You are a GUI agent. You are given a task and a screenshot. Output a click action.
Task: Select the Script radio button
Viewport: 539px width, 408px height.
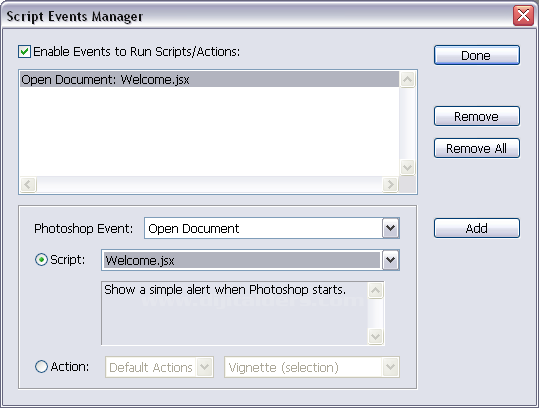[x=41, y=260]
